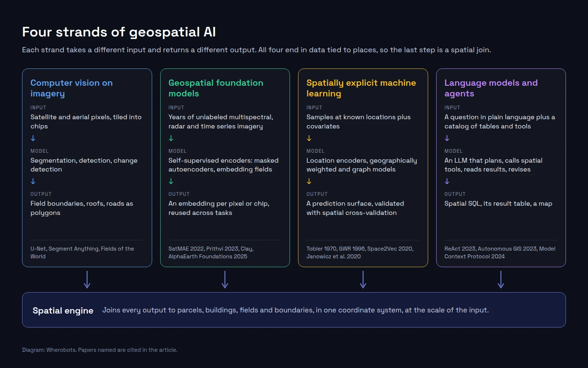The image size is (588, 368).
Task: Select "Field boundaries, roofs, roads as polygons"
Action: (82, 208)
